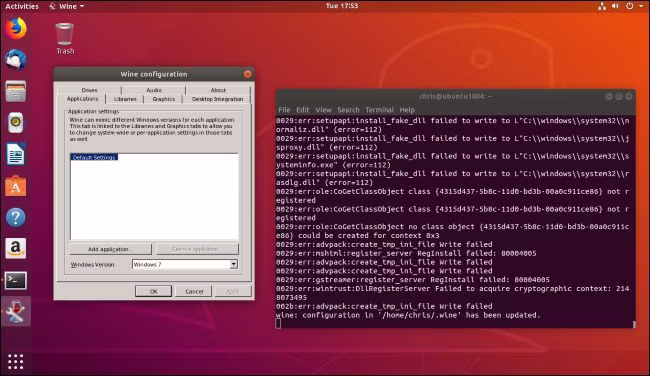The height and width of the screenshot is (376, 650).
Task: Open the Wine application menu in top bar
Action: point(67,6)
